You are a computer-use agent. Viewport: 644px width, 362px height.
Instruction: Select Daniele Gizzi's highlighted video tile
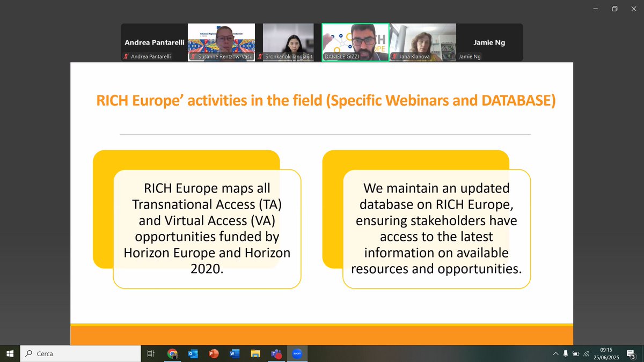355,42
